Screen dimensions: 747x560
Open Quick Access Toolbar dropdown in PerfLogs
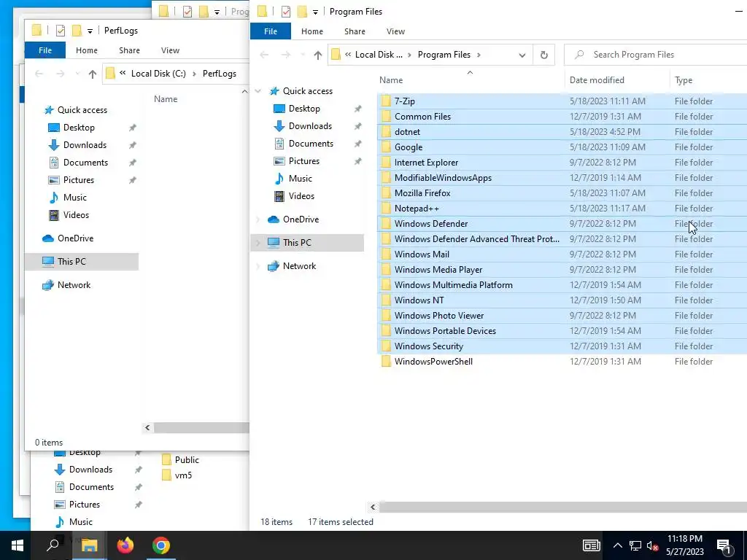90,31
